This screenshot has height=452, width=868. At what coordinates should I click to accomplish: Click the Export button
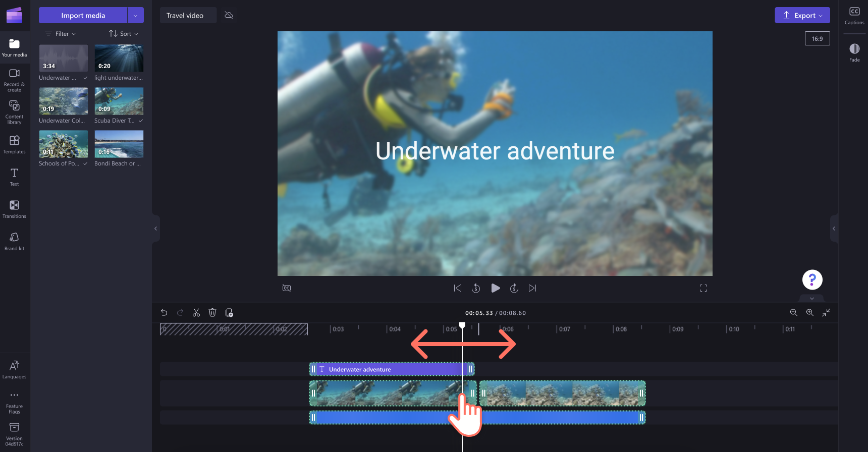tap(802, 15)
